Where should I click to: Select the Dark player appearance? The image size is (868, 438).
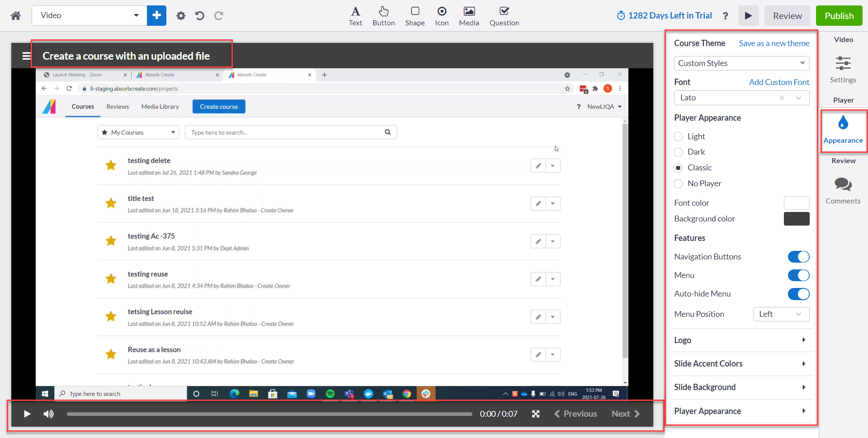678,152
